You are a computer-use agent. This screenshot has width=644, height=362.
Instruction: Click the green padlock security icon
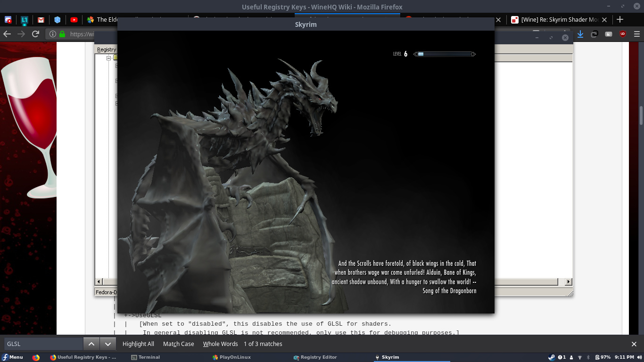click(62, 34)
